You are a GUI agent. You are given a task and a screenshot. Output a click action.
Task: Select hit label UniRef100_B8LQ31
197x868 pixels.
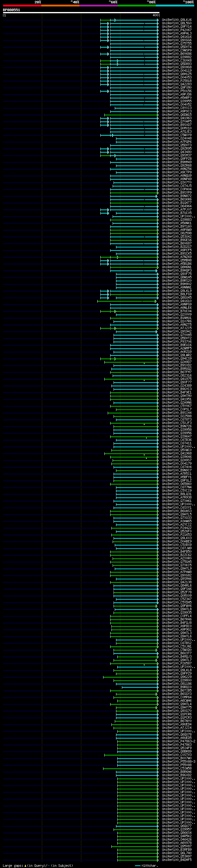[x=177, y=494]
